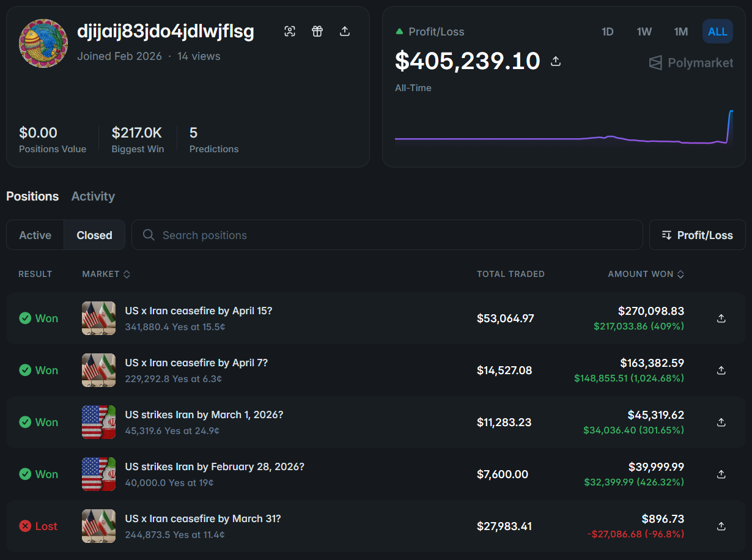Image resolution: width=752 pixels, height=560 pixels.
Task: Open US strikes Iran by February 28 market
Action: pos(214,466)
